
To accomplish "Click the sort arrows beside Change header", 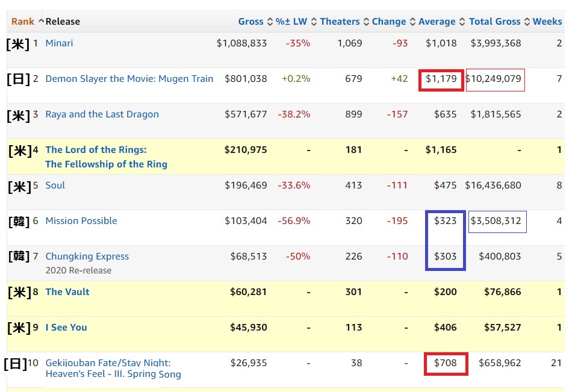I will tap(412, 22).
